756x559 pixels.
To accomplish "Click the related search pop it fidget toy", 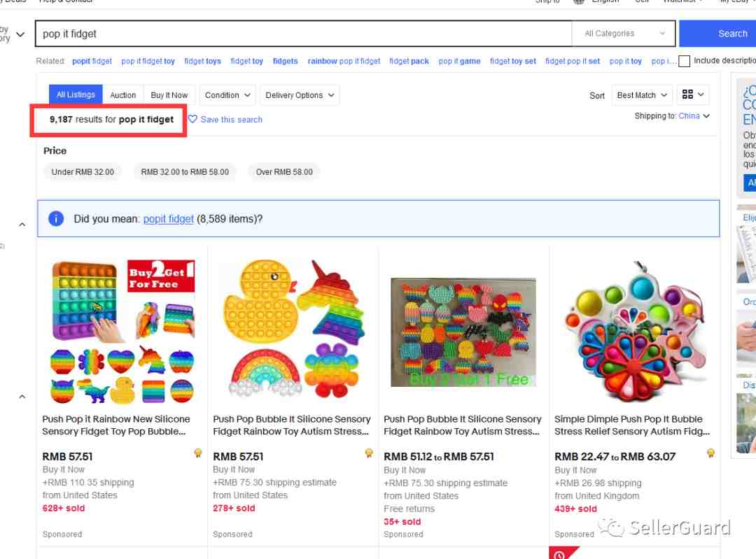I will point(148,61).
